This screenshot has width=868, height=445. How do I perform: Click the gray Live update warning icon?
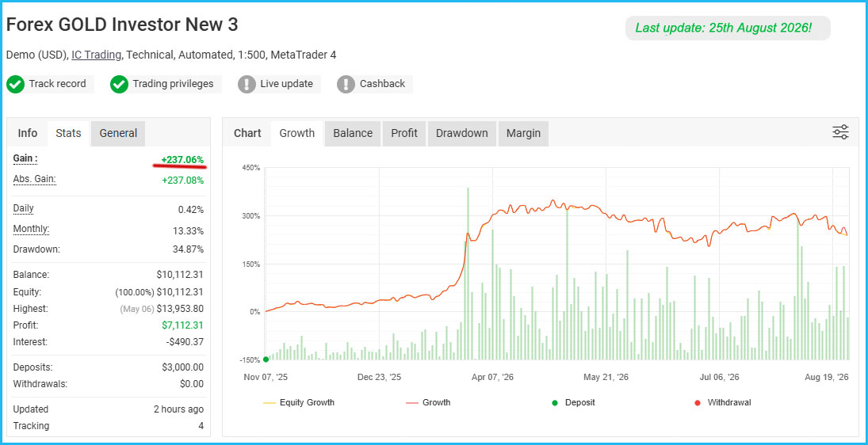tap(247, 85)
